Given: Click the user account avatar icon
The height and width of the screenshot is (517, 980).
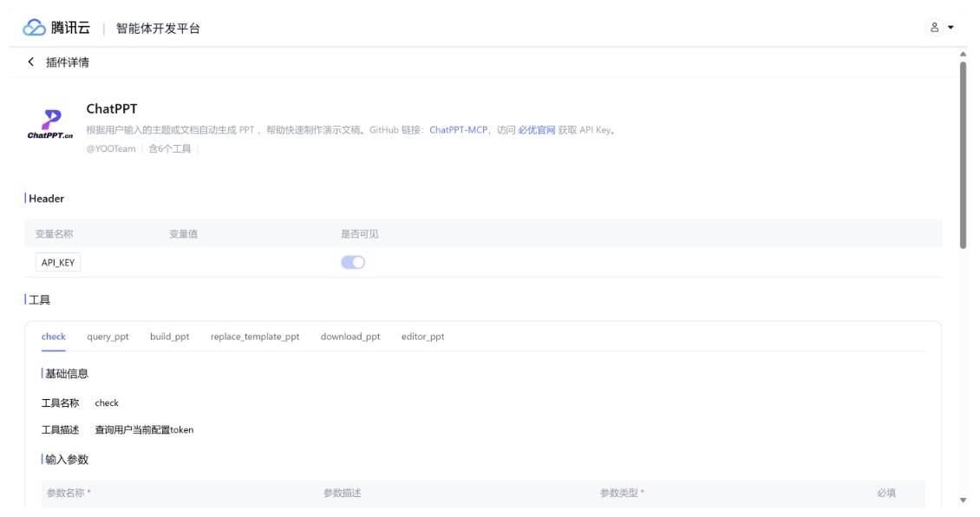Looking at the screenshot, I should pyautogui.click(x=935, y=28).
